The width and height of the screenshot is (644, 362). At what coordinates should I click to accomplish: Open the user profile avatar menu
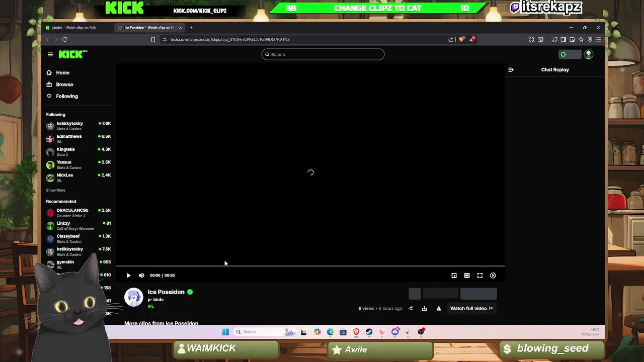tap(588, 54)
